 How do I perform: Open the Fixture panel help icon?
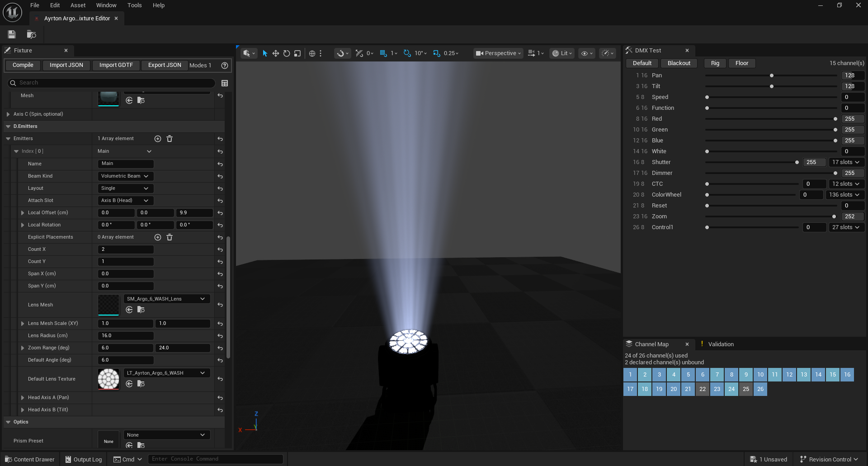tap(225, 66)
